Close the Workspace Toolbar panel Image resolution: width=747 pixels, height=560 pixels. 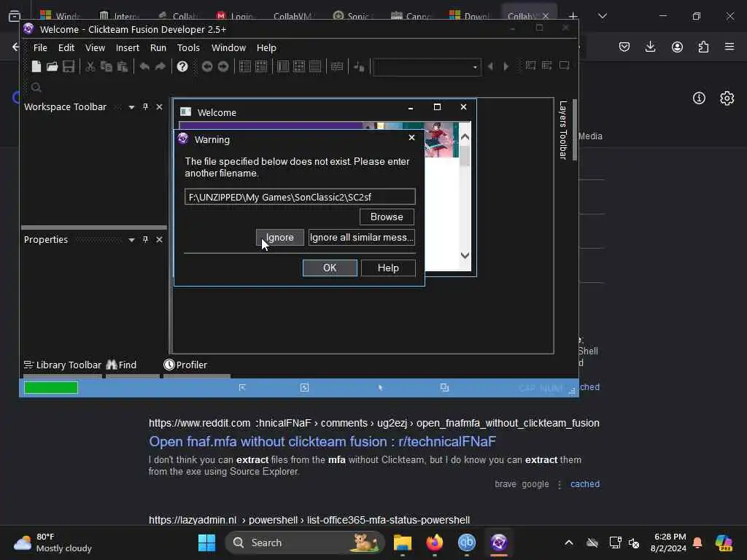click(160, 107)
